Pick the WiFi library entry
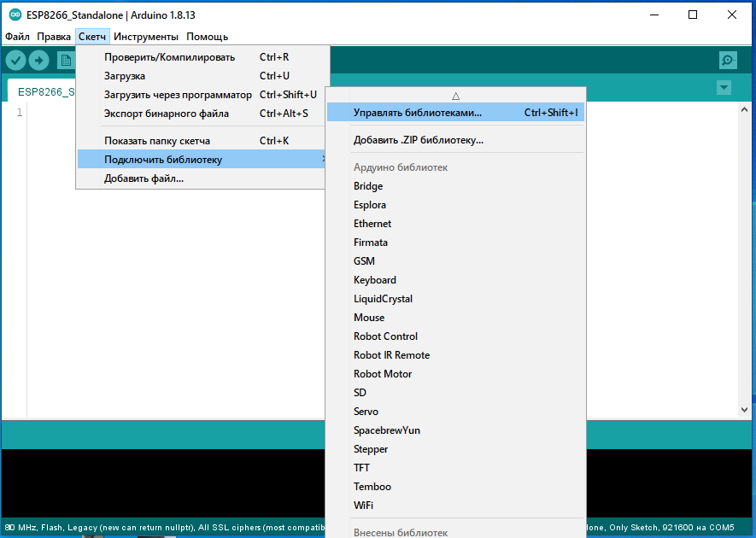 click(x=363, y=506)
